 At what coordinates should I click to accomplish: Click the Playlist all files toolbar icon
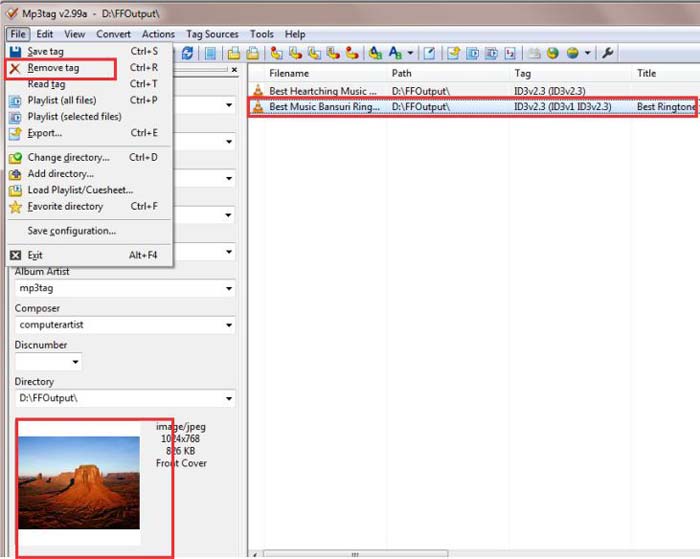coord(472,53)
